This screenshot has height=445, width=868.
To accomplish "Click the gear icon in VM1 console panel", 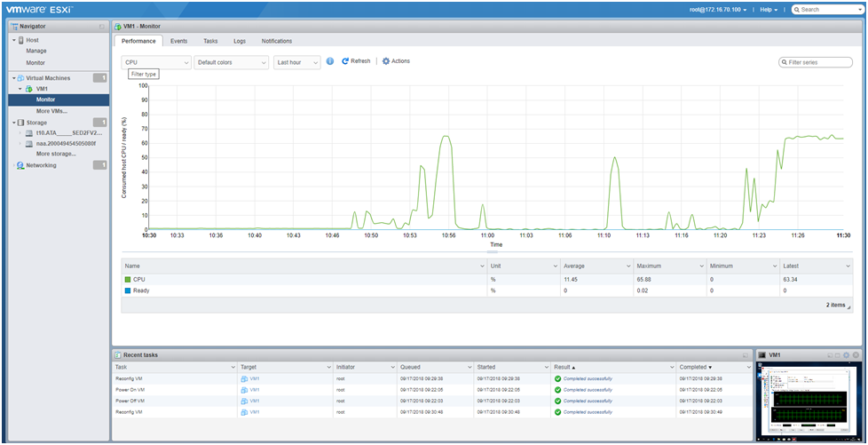I will tap(846, 354).
